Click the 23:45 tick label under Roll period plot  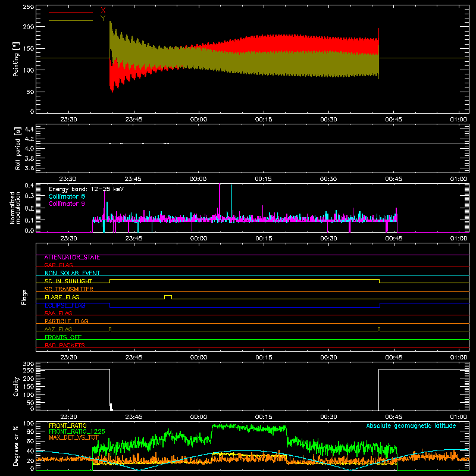point(133,179)
